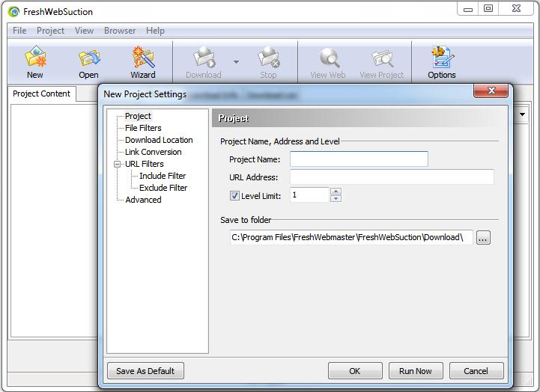This screenshot has width=540, height=392.
Task: Click the Run Now button
Action: point(416,371)
